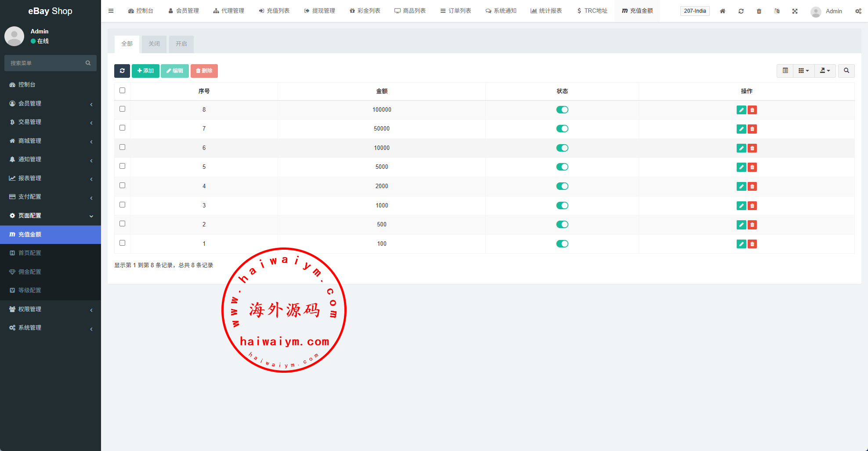Image resolution: width=868 pixels, height=451 pixels.
Task: Toggle fullscreen using the expand arrows icon
Action: [795, 11]
